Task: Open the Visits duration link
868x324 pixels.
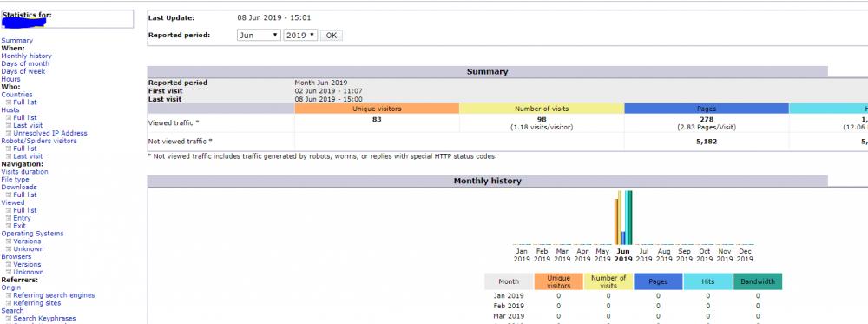Action: 24,172
